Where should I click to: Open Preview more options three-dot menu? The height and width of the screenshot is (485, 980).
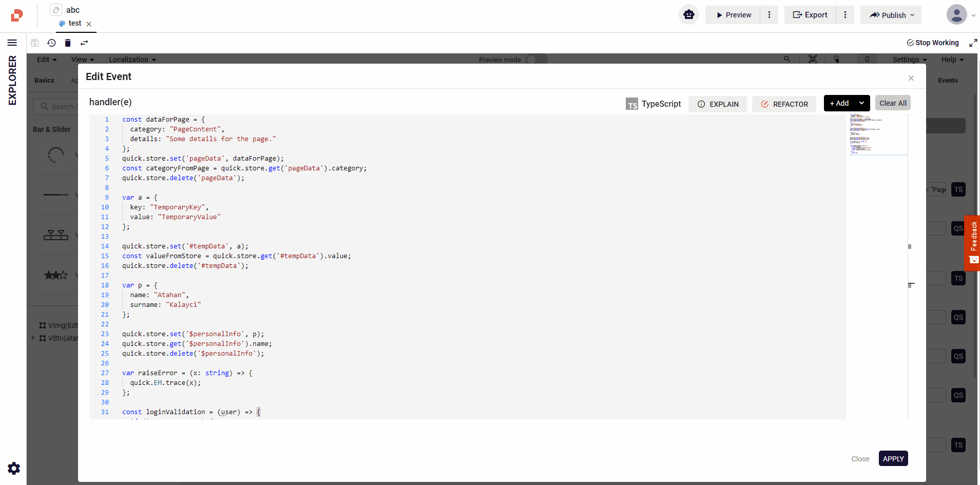769,15
